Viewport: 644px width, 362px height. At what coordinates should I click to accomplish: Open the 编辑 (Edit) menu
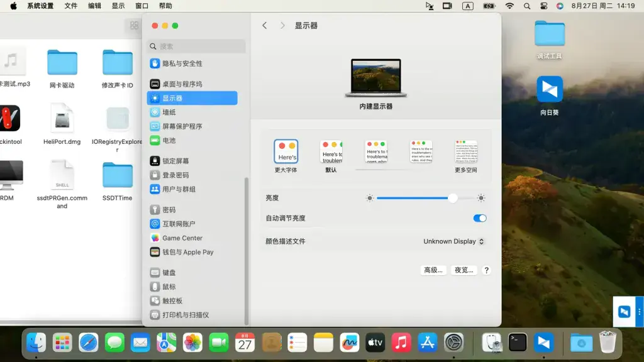pos(94,6)
